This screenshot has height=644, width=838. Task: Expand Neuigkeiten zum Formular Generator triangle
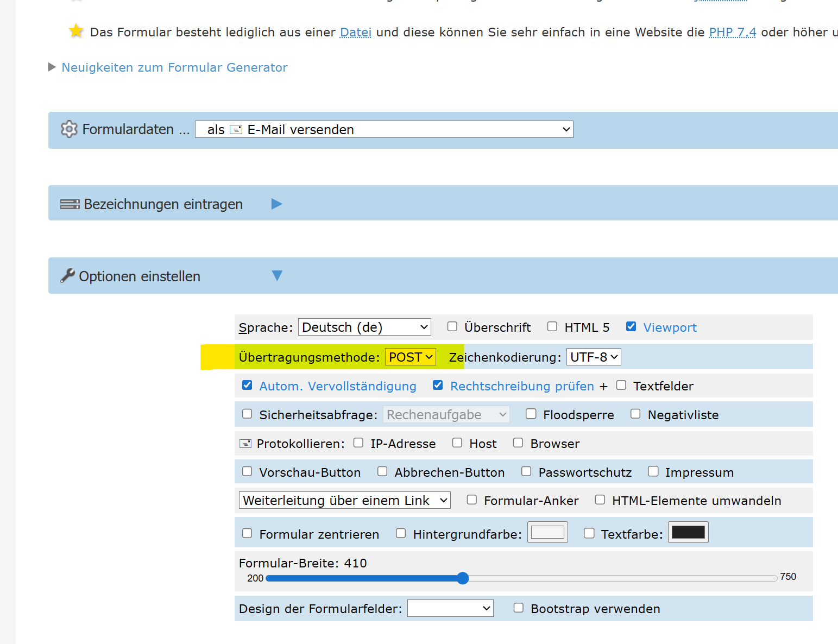coord(52,67)
